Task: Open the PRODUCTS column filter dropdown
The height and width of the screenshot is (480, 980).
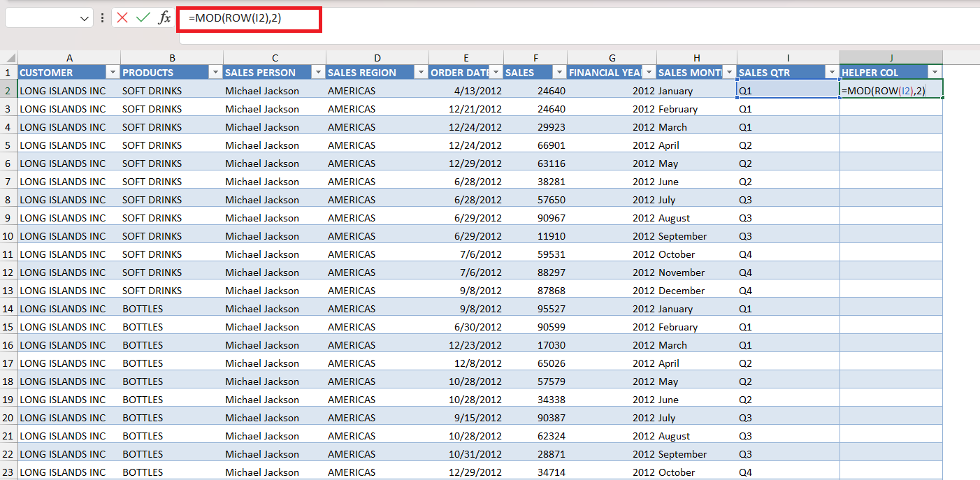Action: pyautogui.click(x=215, y=72)
